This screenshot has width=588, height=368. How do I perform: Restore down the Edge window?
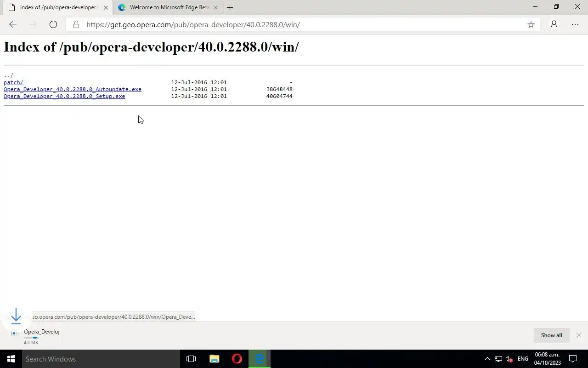point(556,7)
